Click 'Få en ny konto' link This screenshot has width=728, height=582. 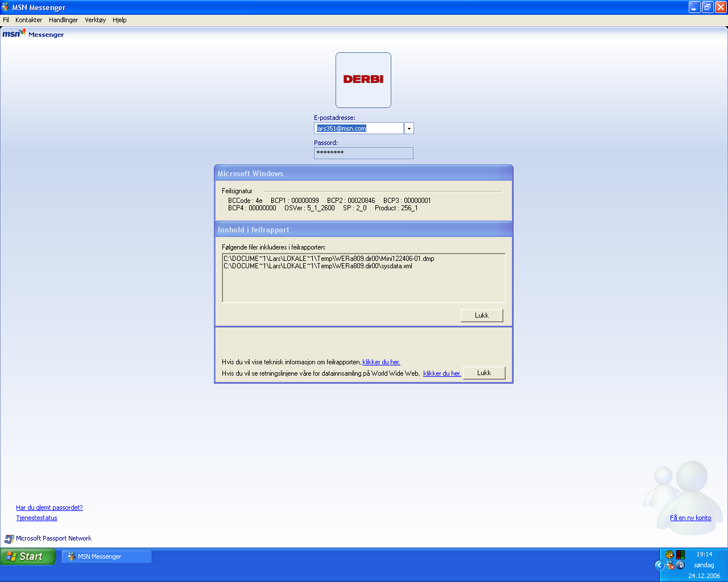coord(690,518)
